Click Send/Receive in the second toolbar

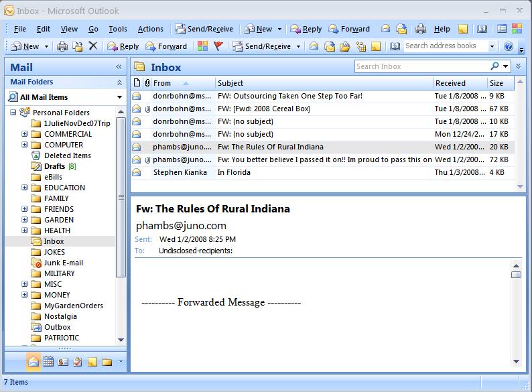[262, 46]
